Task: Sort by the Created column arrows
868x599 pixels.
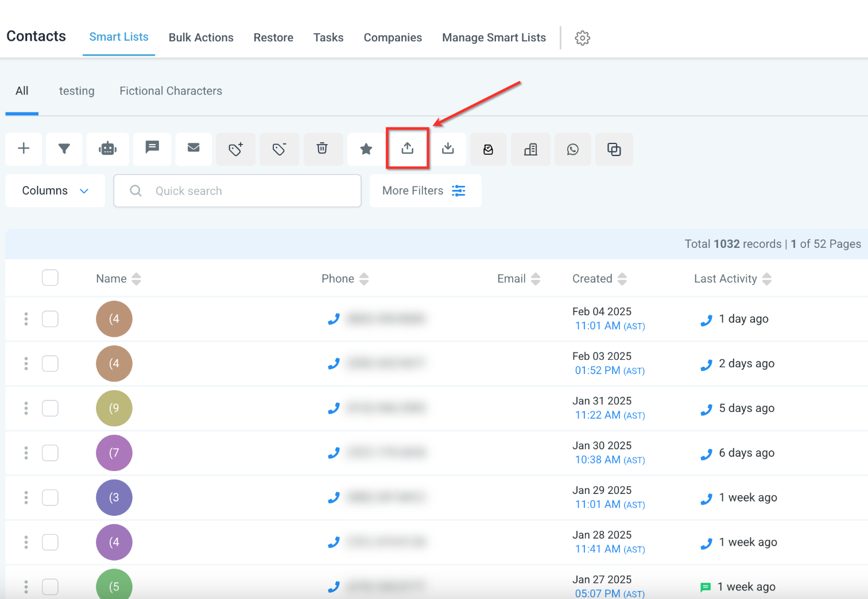Action: 622,279
